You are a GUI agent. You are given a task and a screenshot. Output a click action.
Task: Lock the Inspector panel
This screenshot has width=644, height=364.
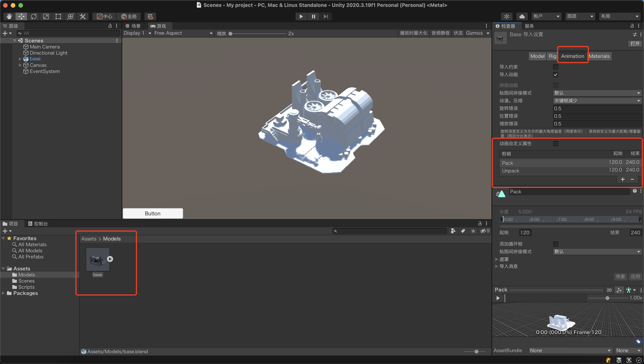pos(632,26)
